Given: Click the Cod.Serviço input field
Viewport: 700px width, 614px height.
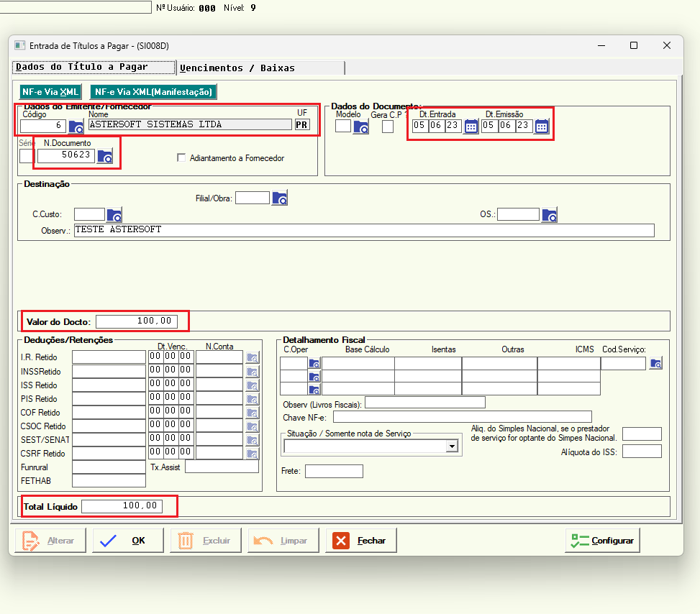Looking at the screenshot, I should point(623,364).
